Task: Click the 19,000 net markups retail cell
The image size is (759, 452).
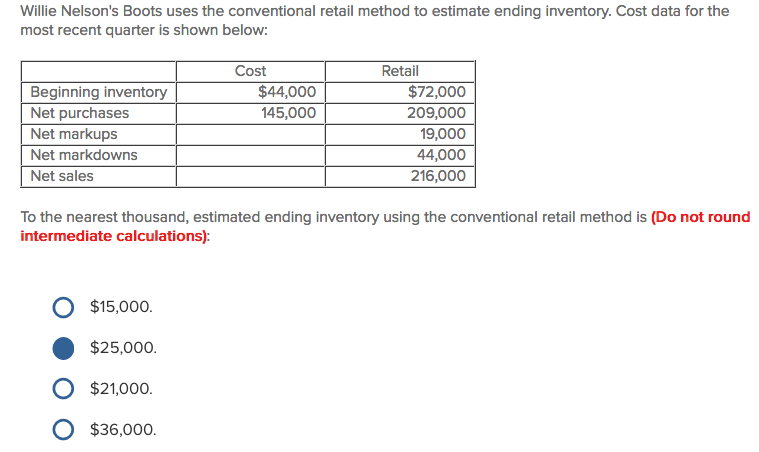Action: coord(443,134)
